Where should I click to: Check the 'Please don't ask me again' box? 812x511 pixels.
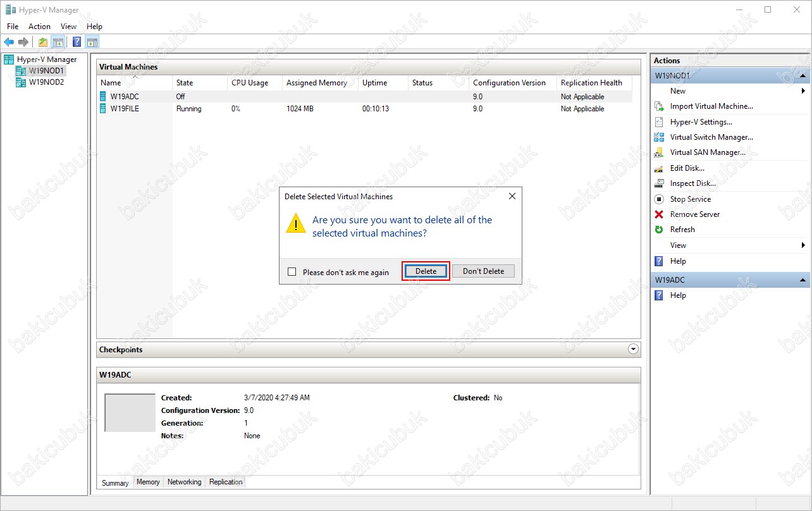pos(292,272)
